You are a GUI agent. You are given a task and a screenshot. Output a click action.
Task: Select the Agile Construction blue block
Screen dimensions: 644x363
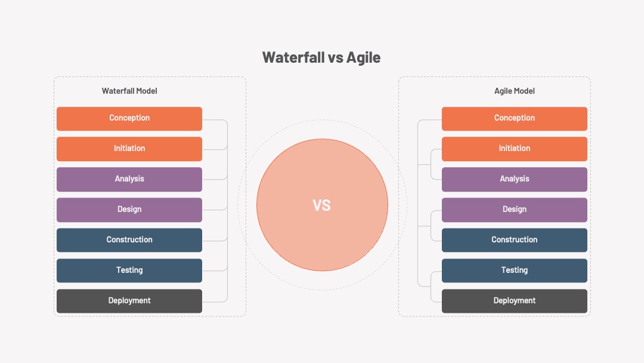point(514,240)
